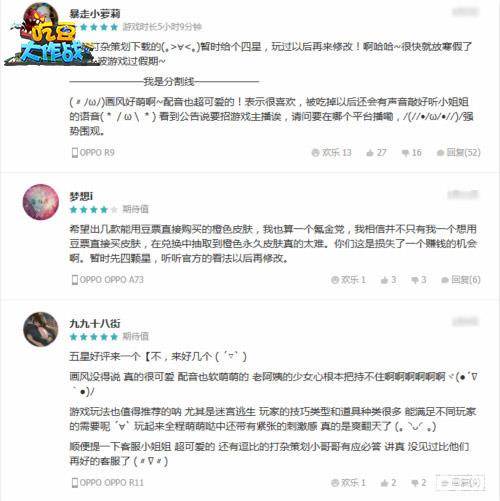500x501 pixels.
Task: Click OPPO R9 device label
Action: pos(93,153)
